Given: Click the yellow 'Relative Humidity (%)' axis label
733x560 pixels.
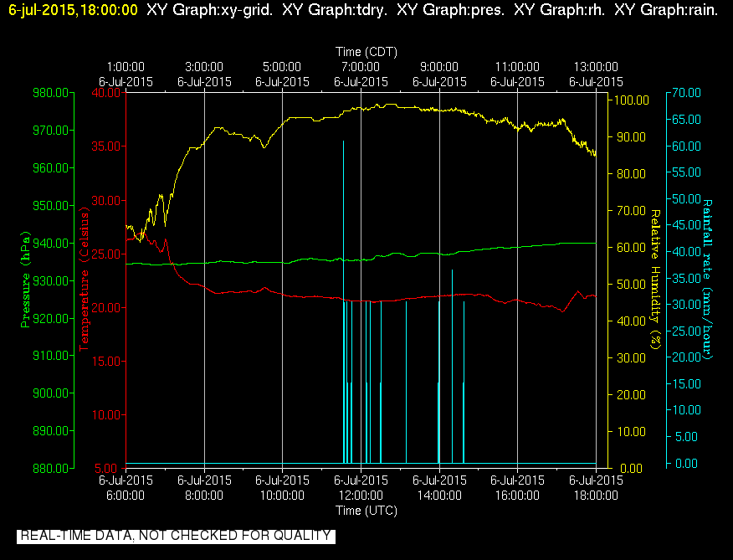Looking at the screenshot, I should coord(656,280).
